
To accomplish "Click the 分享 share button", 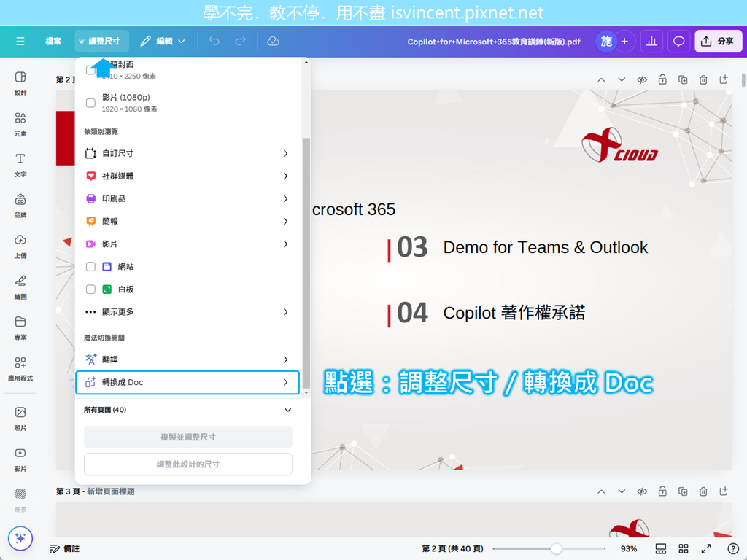I will point(718,42).
